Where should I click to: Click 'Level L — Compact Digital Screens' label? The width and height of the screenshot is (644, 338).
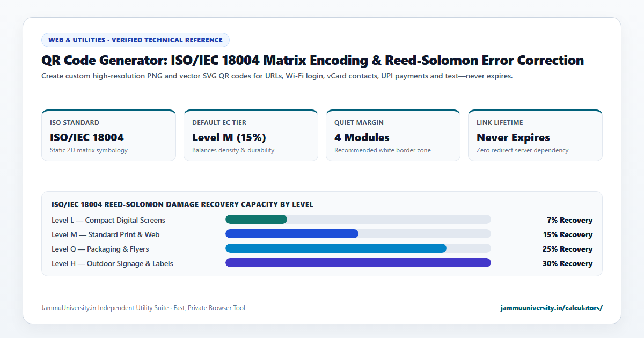coord(108,220)
